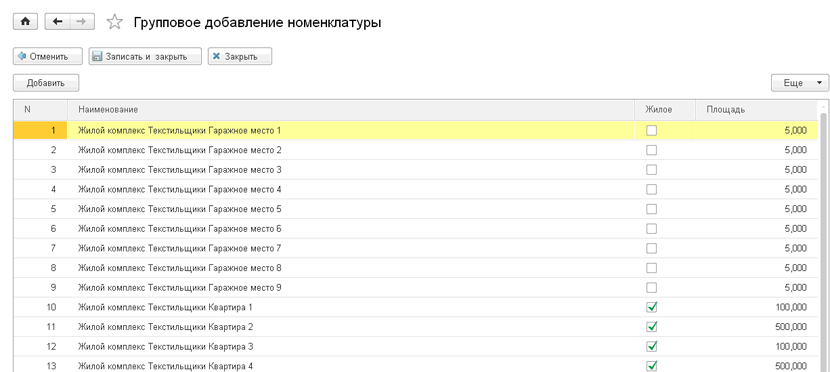
Task: Select row name Гаражное место 2
Action: [179, 150]
